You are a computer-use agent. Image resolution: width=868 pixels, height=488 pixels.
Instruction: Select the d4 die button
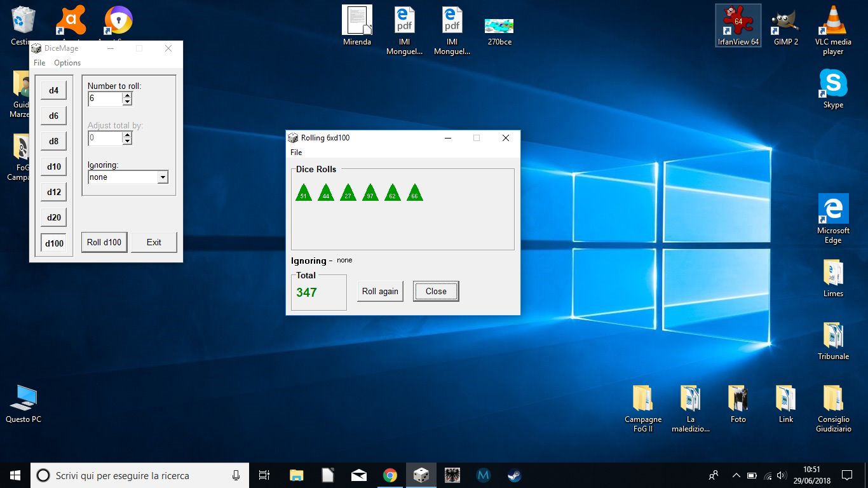pyautogui.click(x=53, y=90)
